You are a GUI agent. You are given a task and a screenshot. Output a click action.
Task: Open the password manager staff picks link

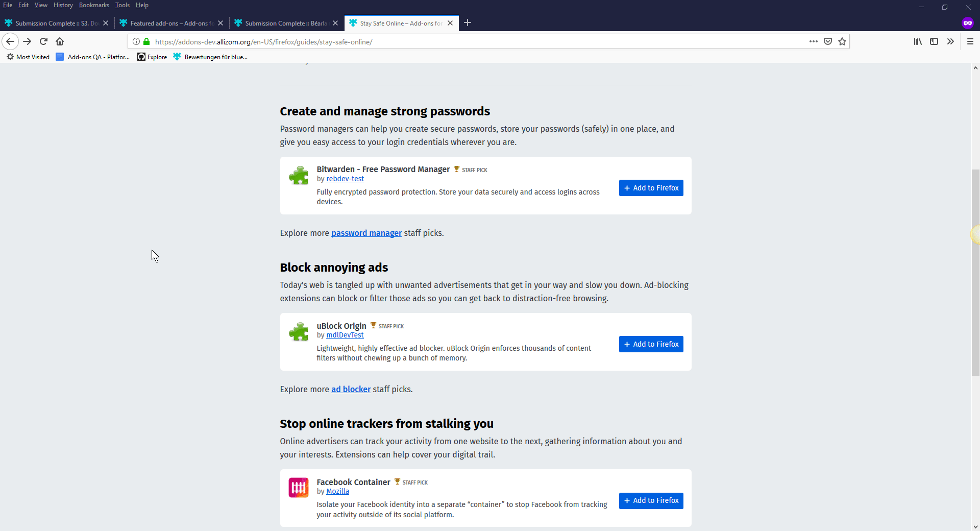(x=366, y=233)
